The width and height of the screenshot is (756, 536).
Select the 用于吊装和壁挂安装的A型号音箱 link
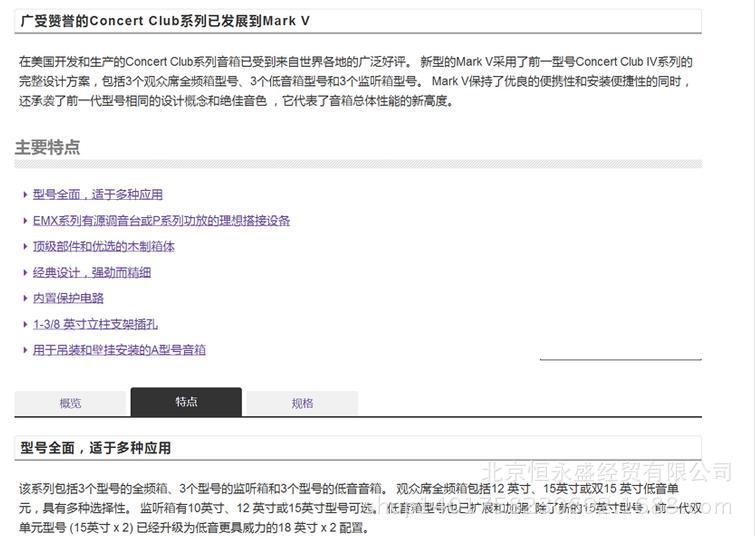pyautogui.click(x=119, y=351)
